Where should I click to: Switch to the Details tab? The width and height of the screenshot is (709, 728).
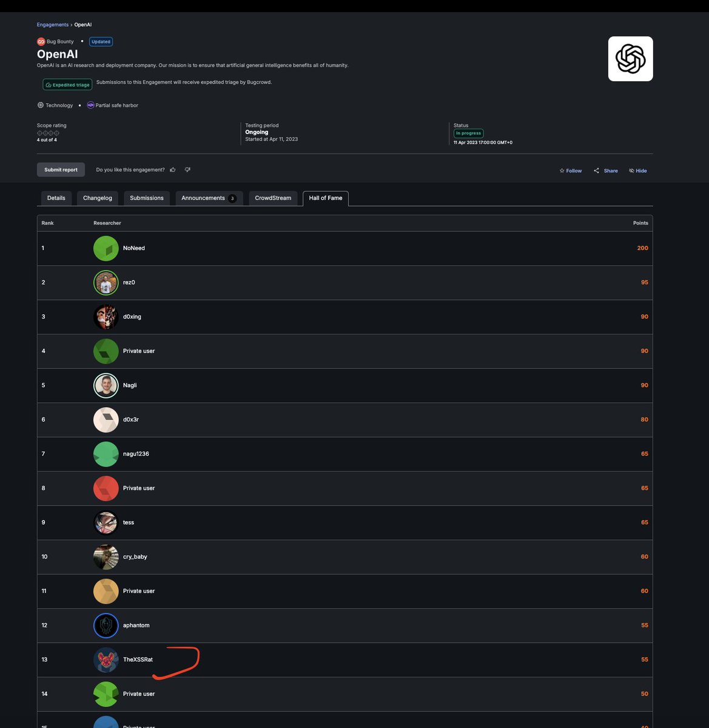(x=56, y=198)
